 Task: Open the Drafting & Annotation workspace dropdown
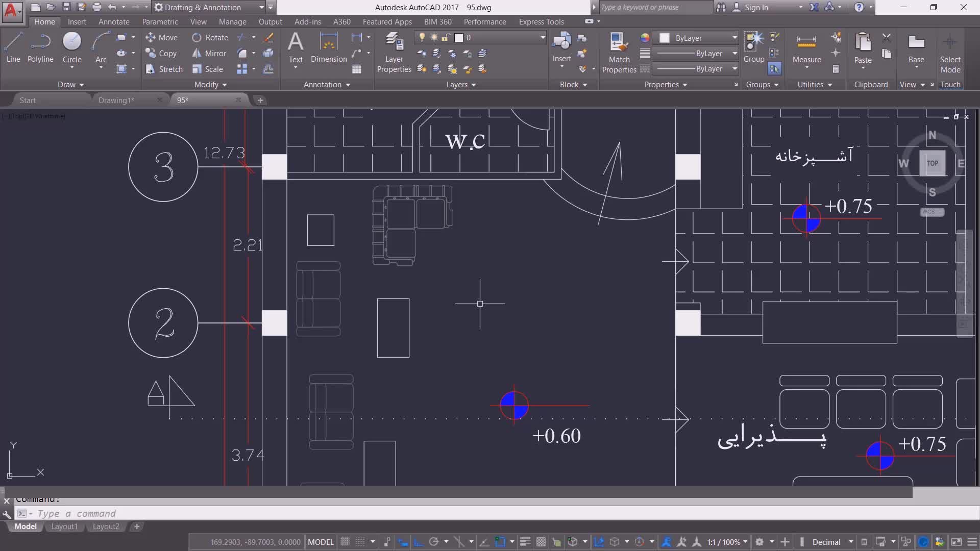coord(261,8)
